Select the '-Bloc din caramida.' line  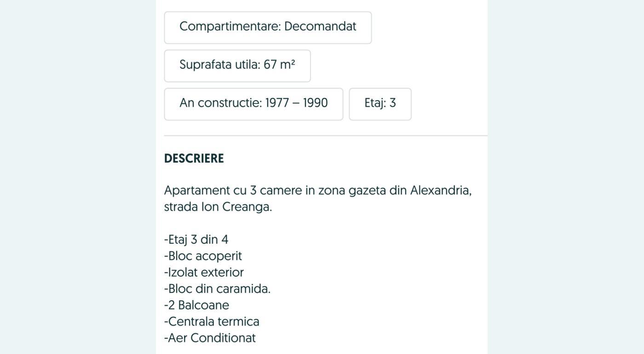218,289
